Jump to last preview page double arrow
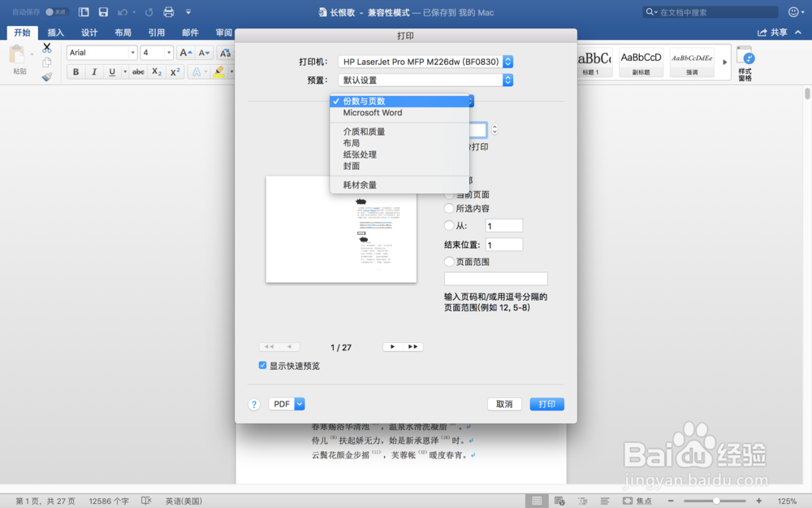Image resolution: width=812 pixels, height=508 pixels. 412,347
